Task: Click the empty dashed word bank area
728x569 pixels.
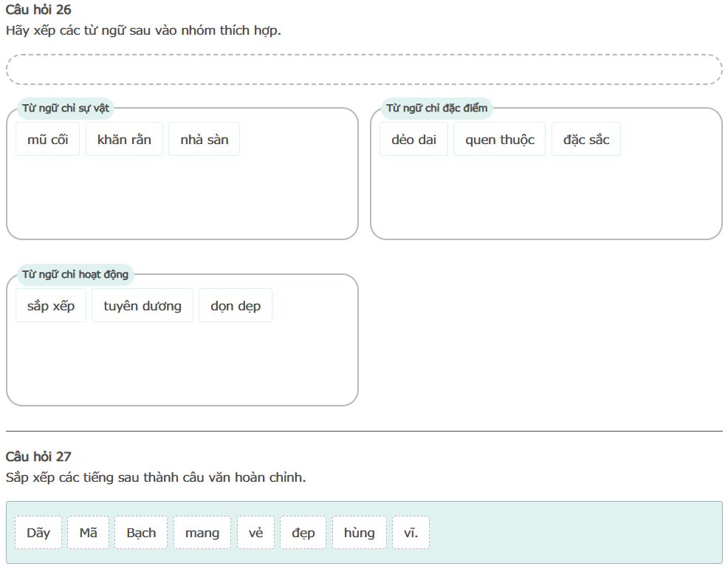Action: tap(363, 69)
